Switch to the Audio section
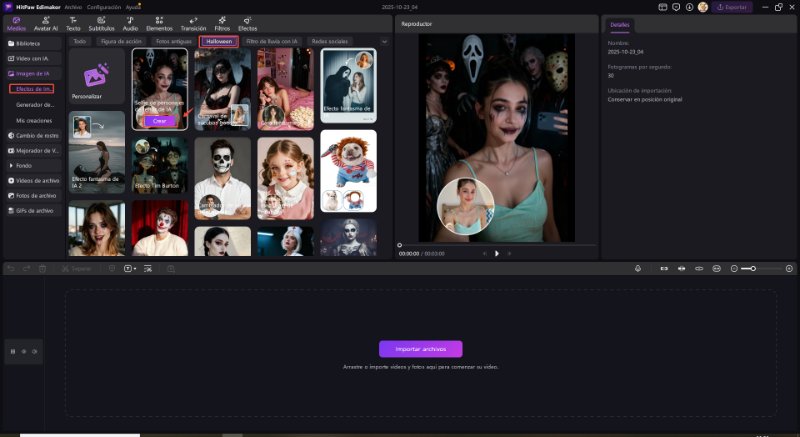The height and width of the screenshot is (437, 800). click(x=130, y=24)
